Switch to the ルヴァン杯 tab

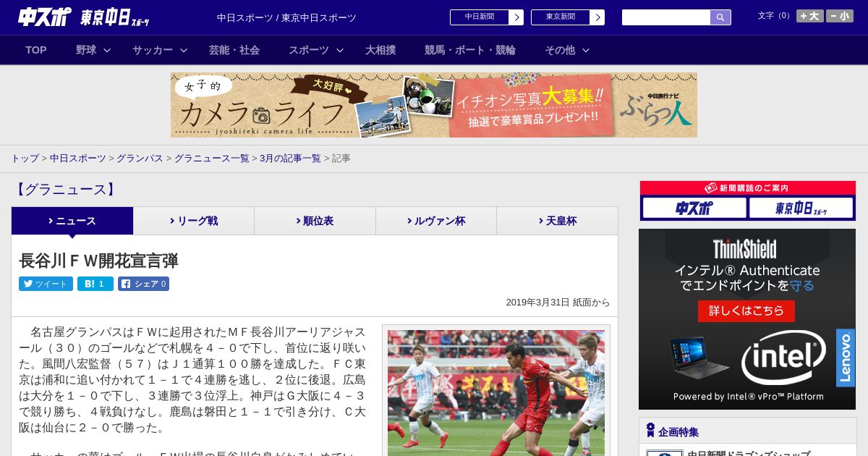point(436,221)
